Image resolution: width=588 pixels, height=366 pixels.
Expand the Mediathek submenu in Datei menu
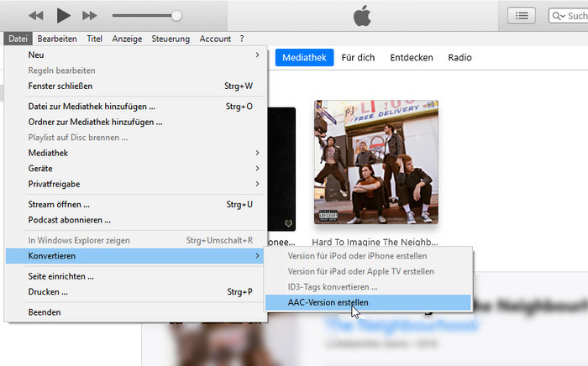tap(135, 153)
